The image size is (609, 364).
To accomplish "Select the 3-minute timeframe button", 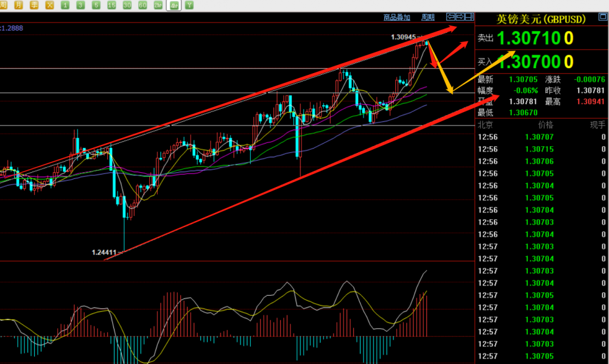I will 80,5.
